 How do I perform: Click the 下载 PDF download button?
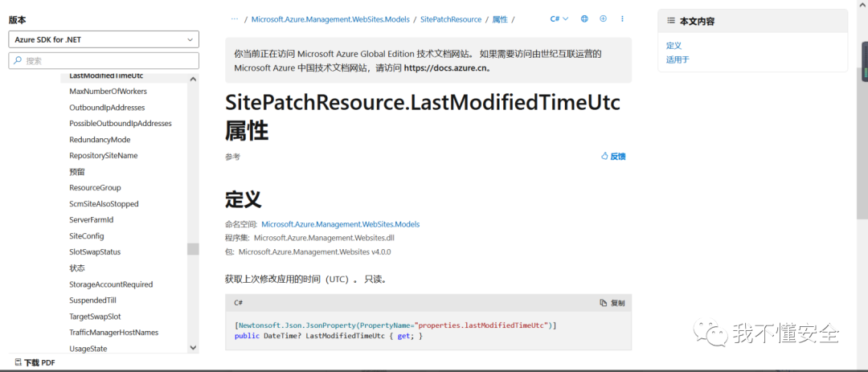(x=35, y=362)
